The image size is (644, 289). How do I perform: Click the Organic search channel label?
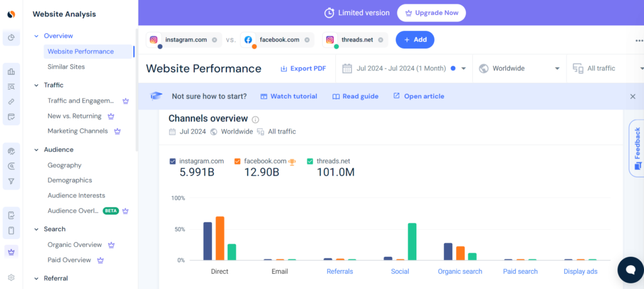point(460,271)
